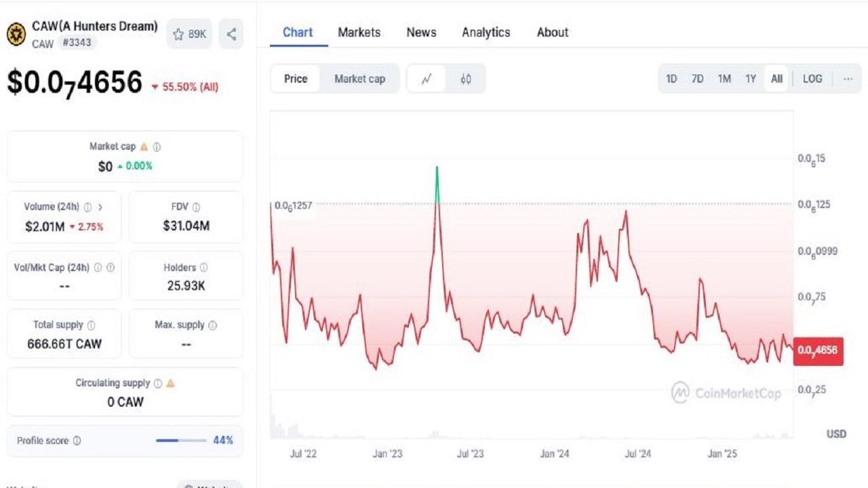Open the Markets tab
Viewport: 868px width, 488px height.
[359, 32]
